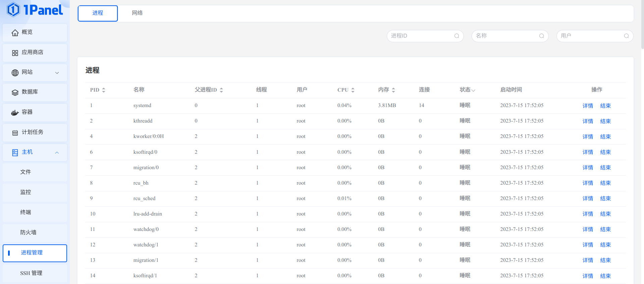
Task: View 详情 for lru-add-drain process
Action: pos(588,214)
